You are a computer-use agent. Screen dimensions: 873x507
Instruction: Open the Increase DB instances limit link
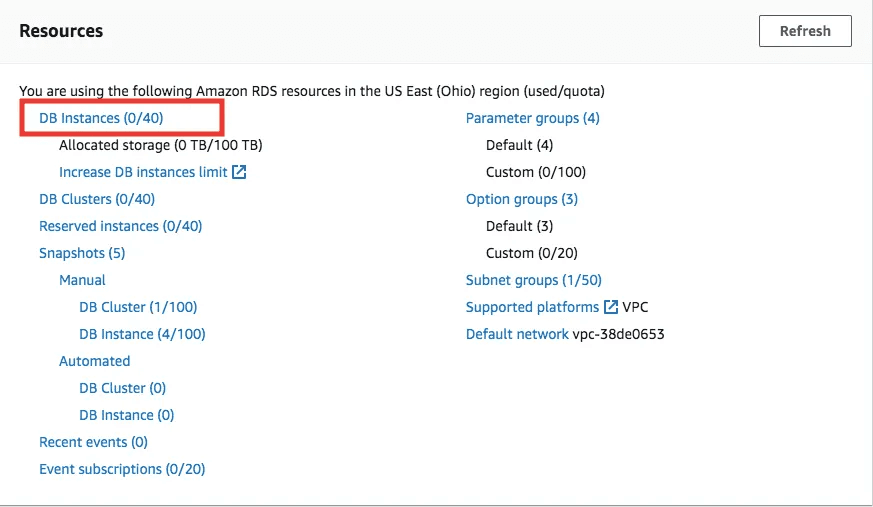coord(143,172)
